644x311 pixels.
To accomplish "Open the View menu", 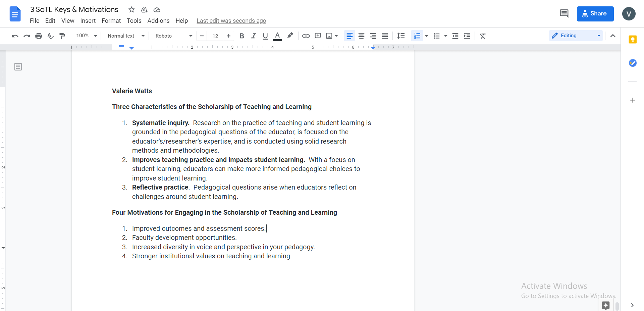I will (68, 21).
